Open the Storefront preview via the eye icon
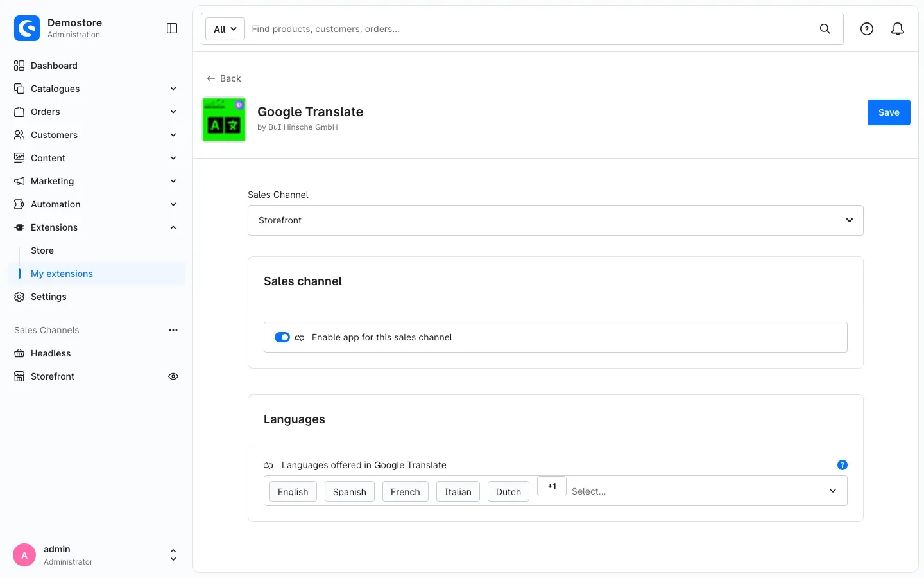The image size is (924, 578). (x=173, y=376)
